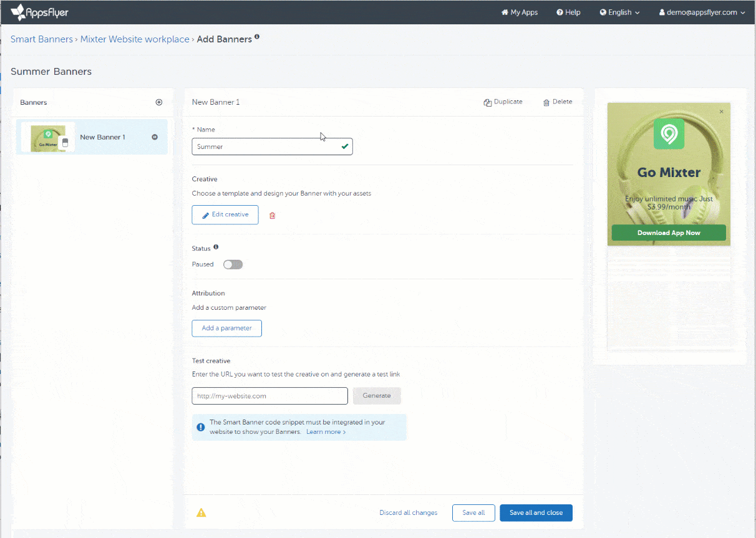Click the AppsFlyer logo

tap(39, 12)
